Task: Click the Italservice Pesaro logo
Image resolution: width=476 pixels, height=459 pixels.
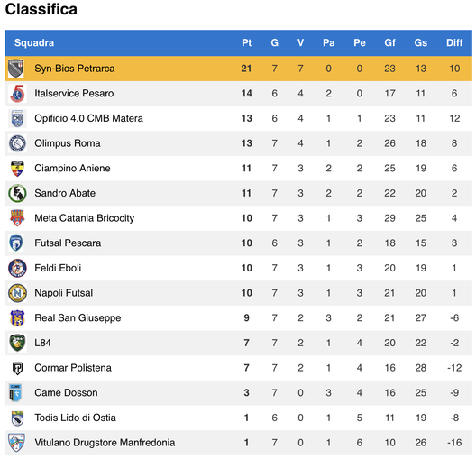Action: (17, 94)
